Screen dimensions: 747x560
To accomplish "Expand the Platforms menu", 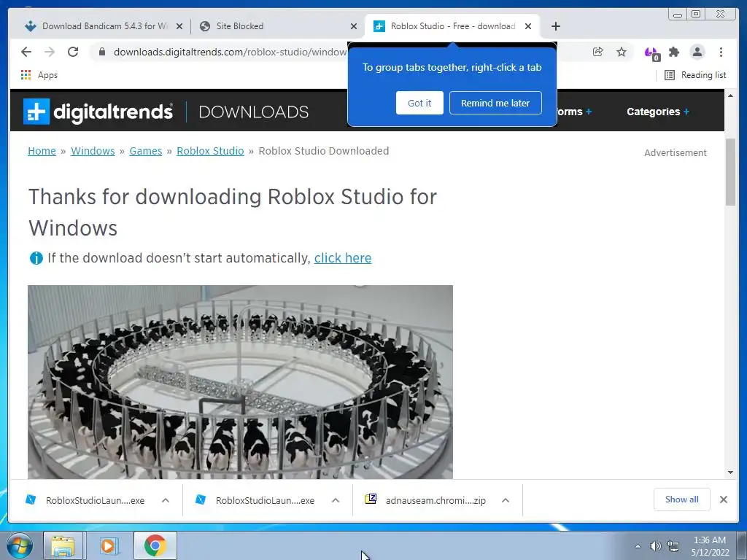I will pos(575,112).
